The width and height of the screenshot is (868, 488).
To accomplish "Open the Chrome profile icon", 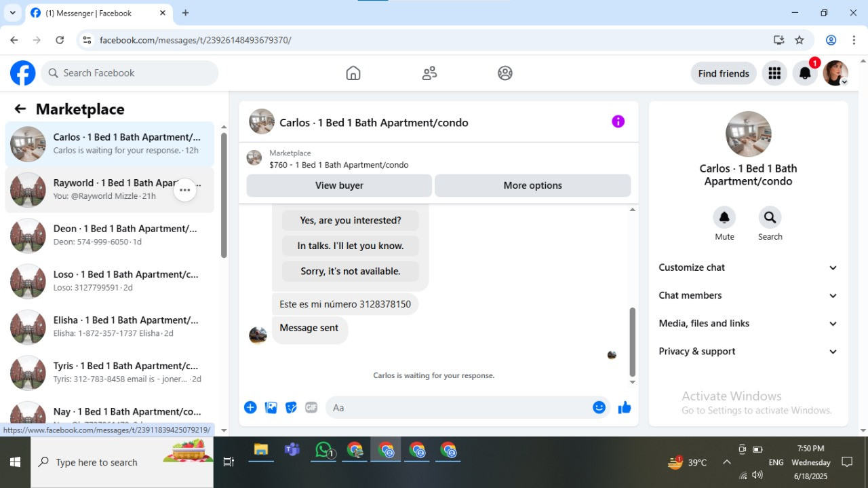I will [x=831, y=40].
